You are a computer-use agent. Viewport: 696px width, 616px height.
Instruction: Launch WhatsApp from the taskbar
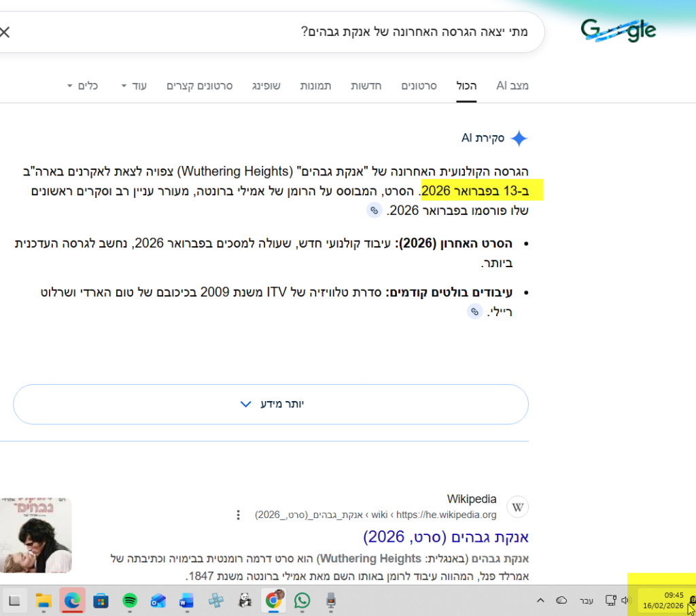click(302, 601)
